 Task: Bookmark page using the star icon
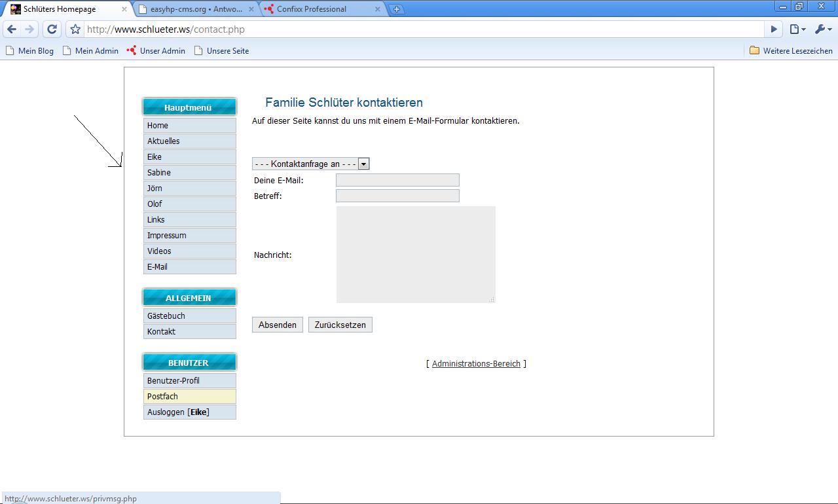coord(75,29)
